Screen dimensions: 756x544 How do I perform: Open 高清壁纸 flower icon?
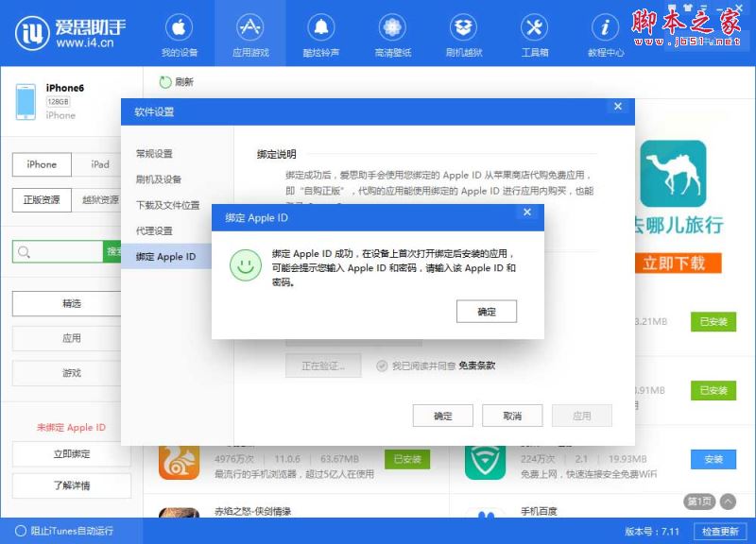[392, 28]
